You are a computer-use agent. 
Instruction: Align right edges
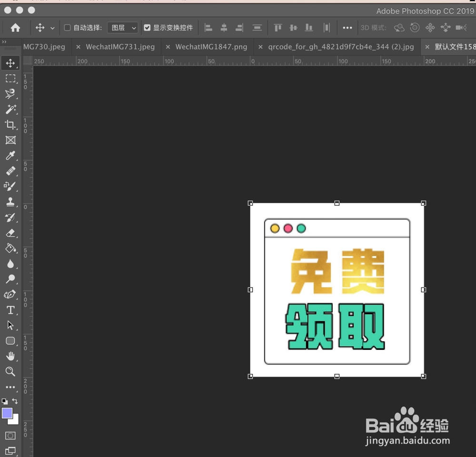(x=239, y=28)
